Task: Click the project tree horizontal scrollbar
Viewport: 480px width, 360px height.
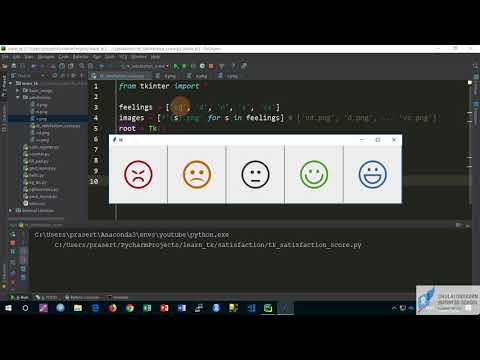Action: click(36, 219)
